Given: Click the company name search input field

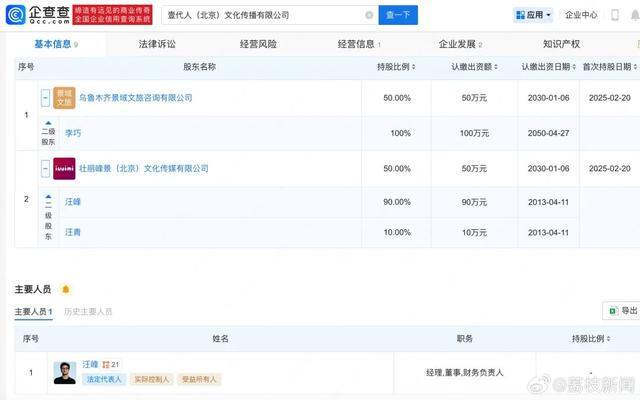Looking at the screenshot, I should click(265, 16).
